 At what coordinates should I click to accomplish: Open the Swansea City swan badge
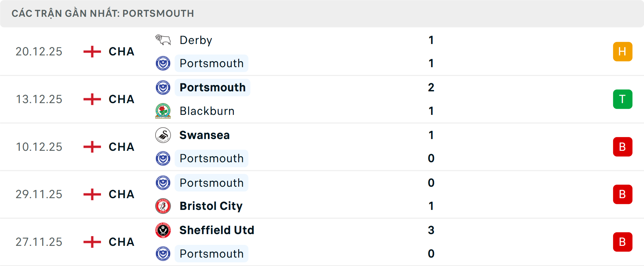163,135
